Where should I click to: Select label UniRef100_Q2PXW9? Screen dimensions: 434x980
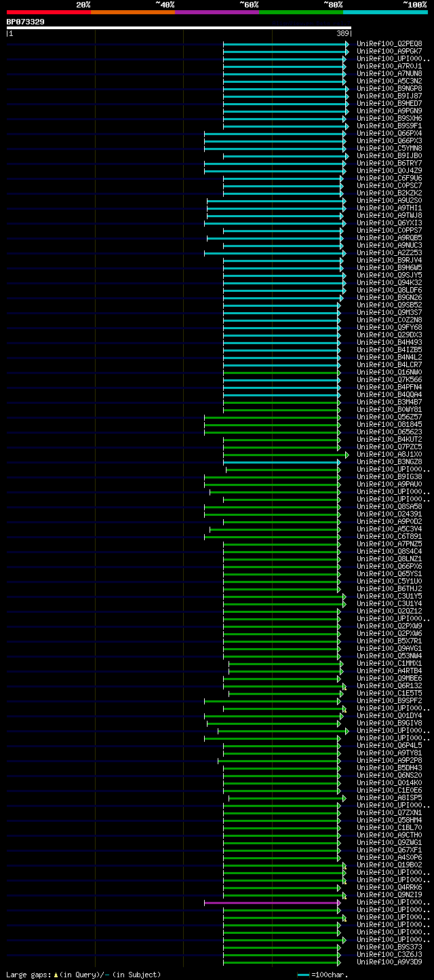pyautogui.click(x=389, y=626)
